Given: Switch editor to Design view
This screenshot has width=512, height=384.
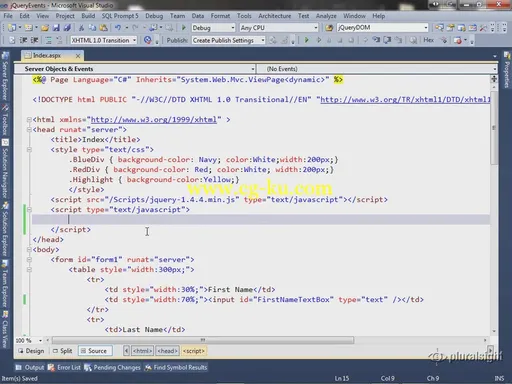Looking at the screenshot, I should 31,351.
